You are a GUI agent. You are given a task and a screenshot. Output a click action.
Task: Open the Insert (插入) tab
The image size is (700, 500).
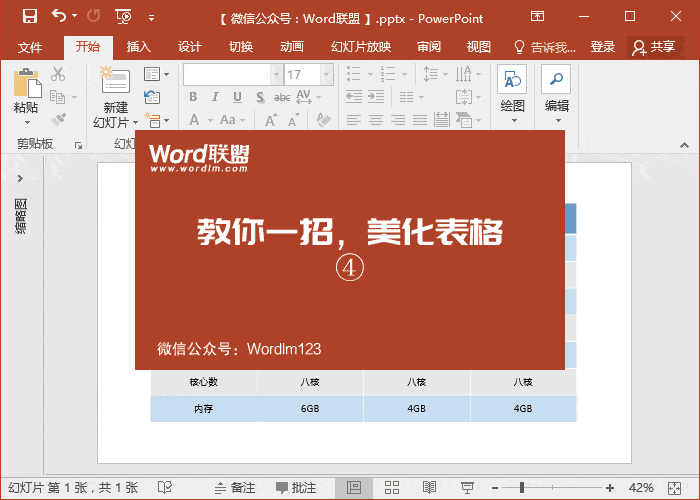(138, 47)
